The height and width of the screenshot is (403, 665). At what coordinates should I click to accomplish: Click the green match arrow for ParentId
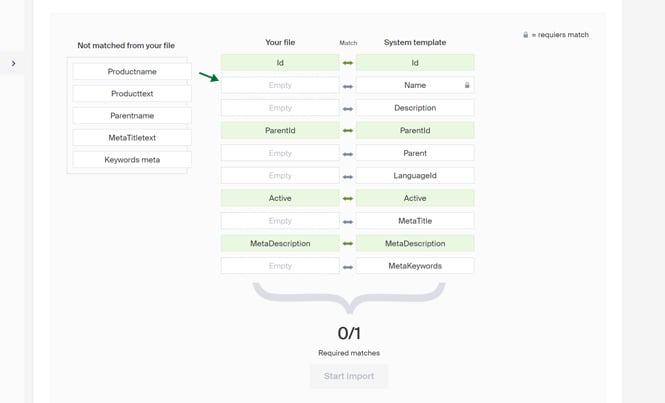click(x=348, y=131)
